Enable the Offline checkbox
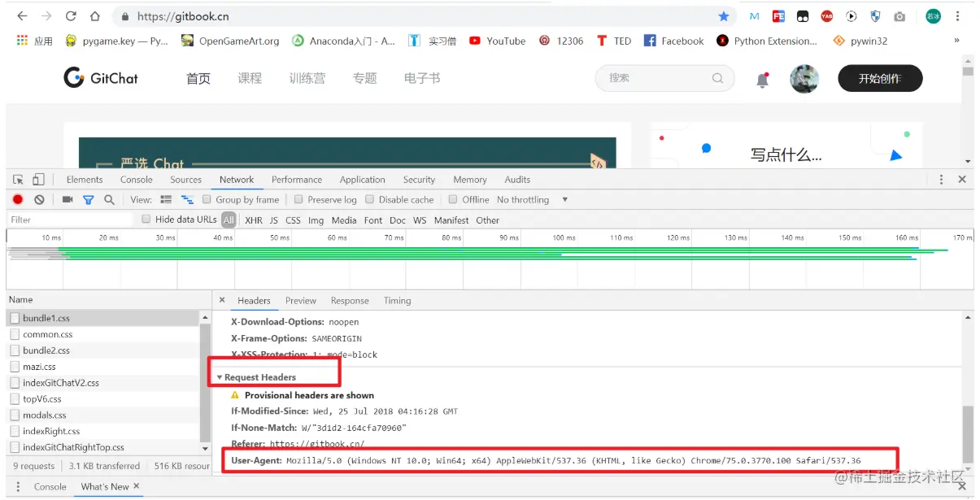The width and height of the screenshot is (980, 500). coord(453,199)
